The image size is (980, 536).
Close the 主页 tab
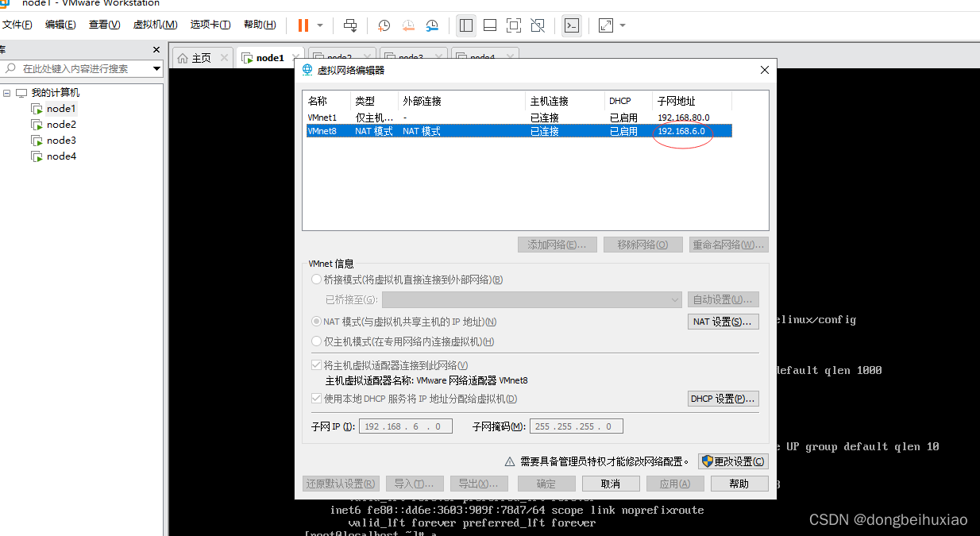coord(224,58)
